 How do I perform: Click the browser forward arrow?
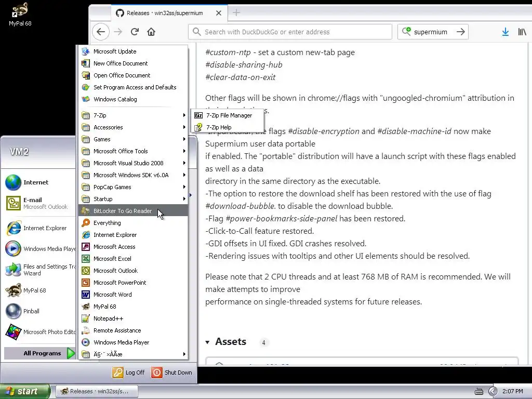click(x=118, y=32)
